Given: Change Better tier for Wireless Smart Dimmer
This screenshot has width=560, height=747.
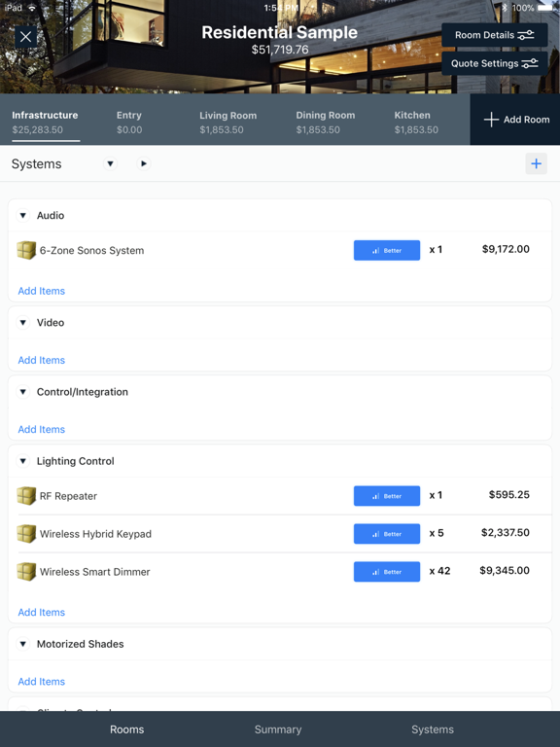Looking at the screenshot, I should [x=387, y=572].
